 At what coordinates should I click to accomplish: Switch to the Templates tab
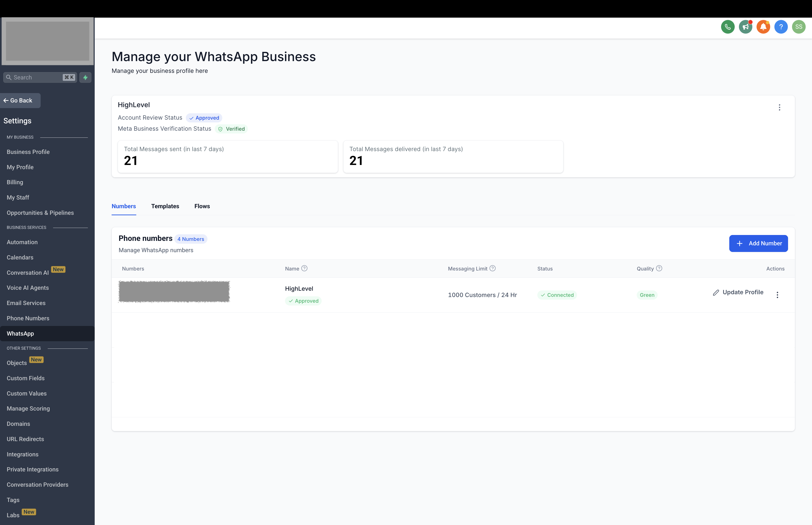pos(165,206)
